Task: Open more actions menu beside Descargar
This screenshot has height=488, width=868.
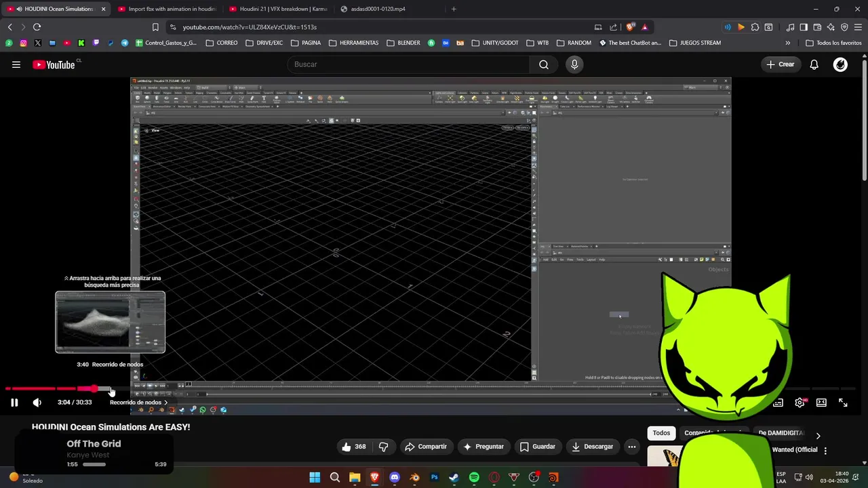Action: 632,447
